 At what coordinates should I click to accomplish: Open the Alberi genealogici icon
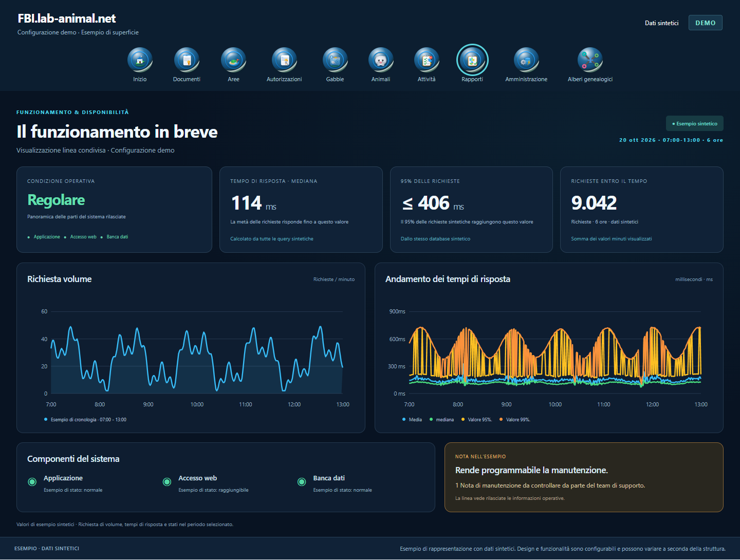point(590,60)
